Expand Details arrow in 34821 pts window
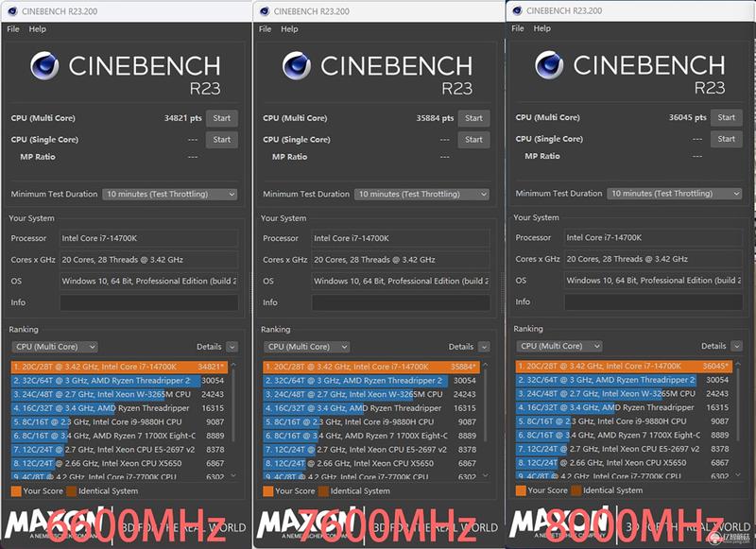The width and height of the screenshot is (756, 549). tap(232, 347)
